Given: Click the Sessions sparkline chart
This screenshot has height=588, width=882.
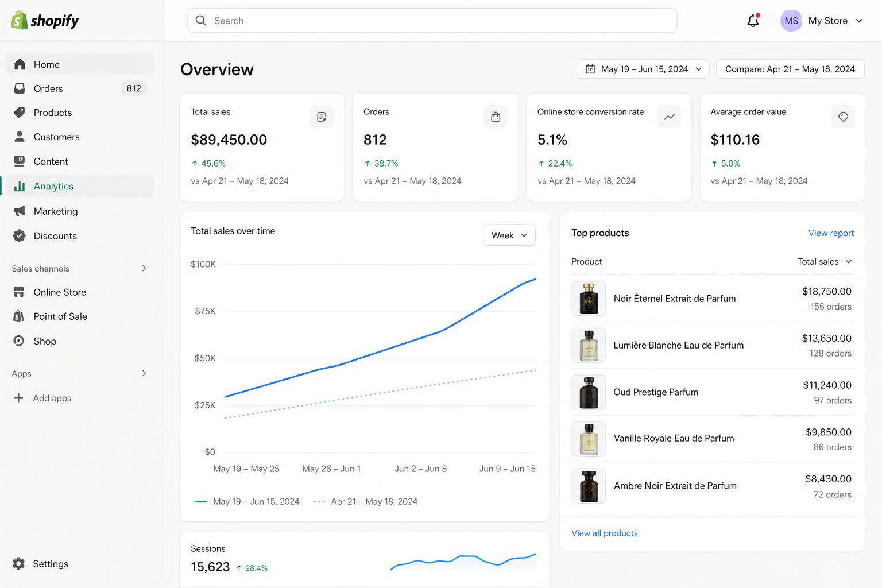Looking at the screenshot, I should pos(463,562).
